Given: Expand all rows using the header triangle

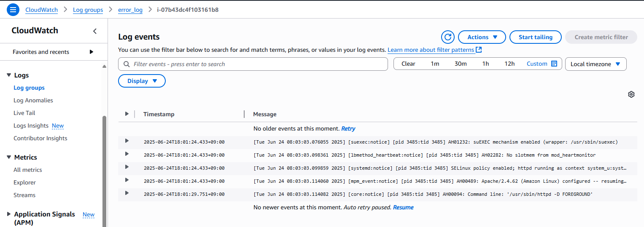Looking at the screenshot, I should [127, 114].
